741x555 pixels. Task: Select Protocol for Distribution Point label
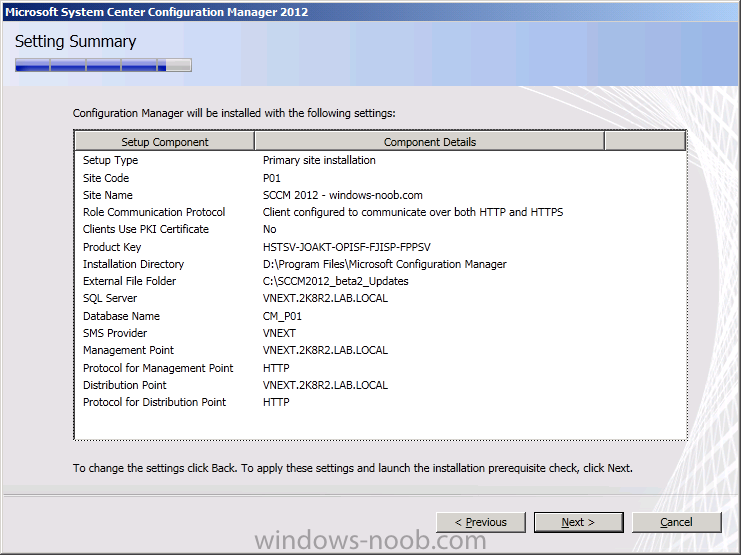[x=155, y=402]
